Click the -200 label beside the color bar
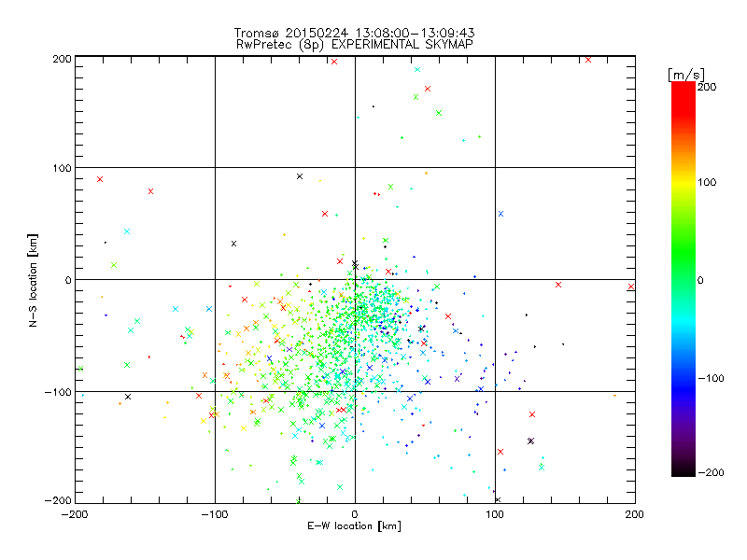The image size is (747, 560). pos(711,472)
